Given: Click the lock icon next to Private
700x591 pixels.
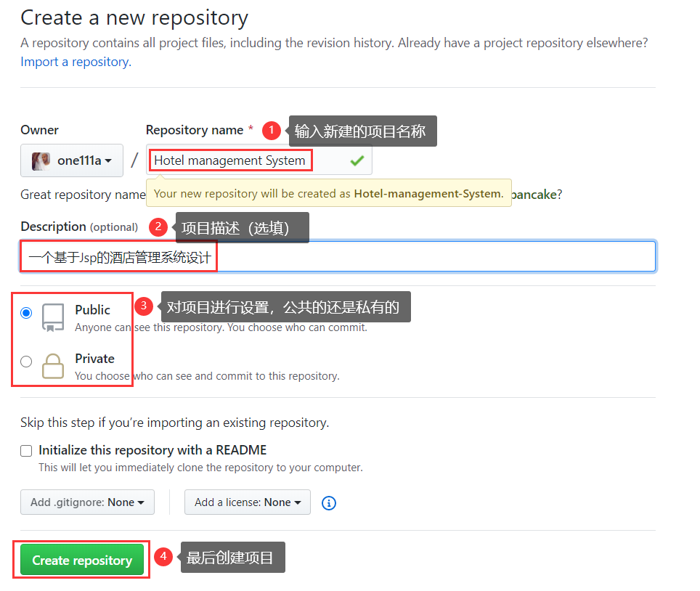Looking at the screenshot, I should pyautogui.click(x=52, y=365).
